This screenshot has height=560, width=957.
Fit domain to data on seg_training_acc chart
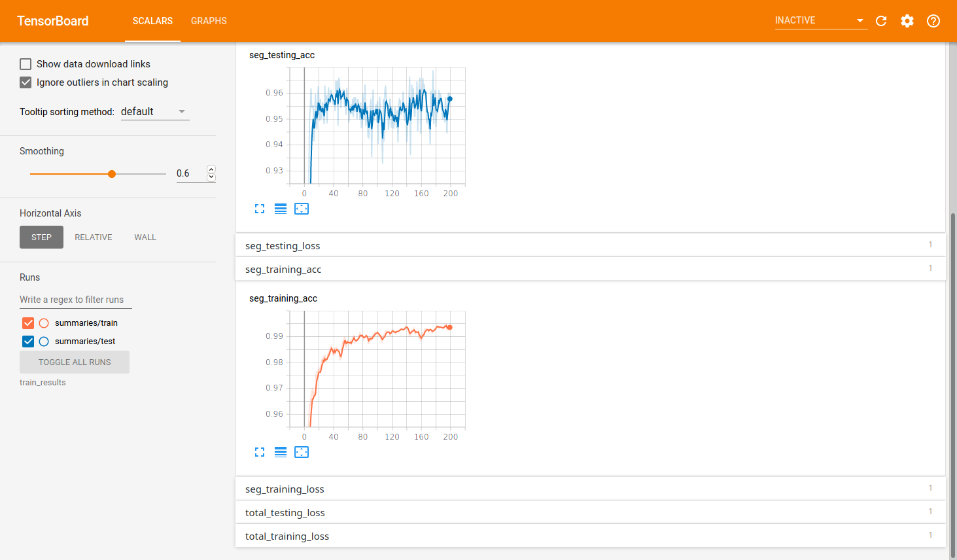(x=302, y=452)
